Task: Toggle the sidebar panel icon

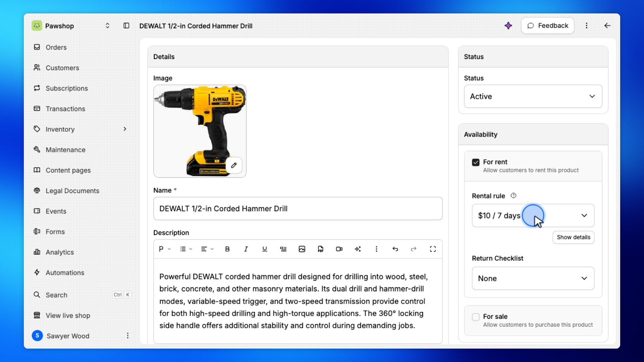Action: click(x=126, y=26)
